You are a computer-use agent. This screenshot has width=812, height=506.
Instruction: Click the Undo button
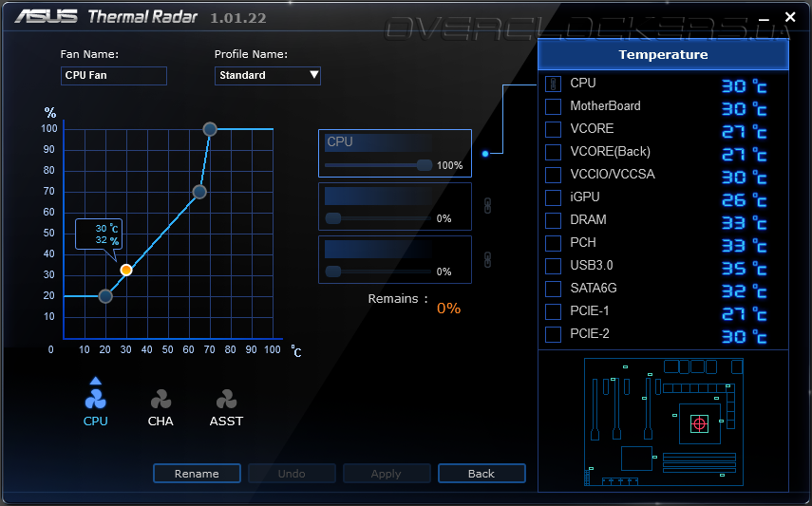292,474
